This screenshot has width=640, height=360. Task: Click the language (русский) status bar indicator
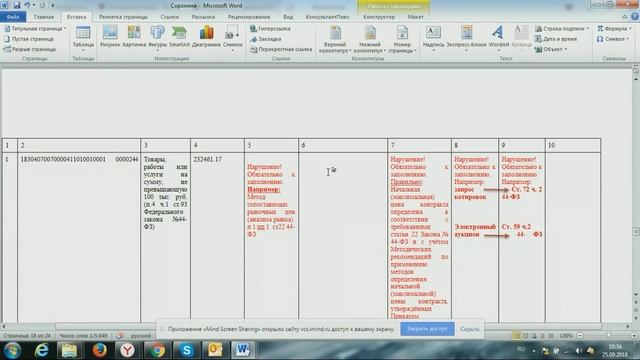tap(140, 336)
